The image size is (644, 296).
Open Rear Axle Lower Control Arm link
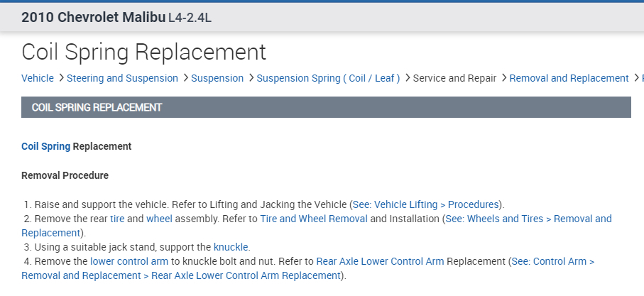click(x=380, y=261)
